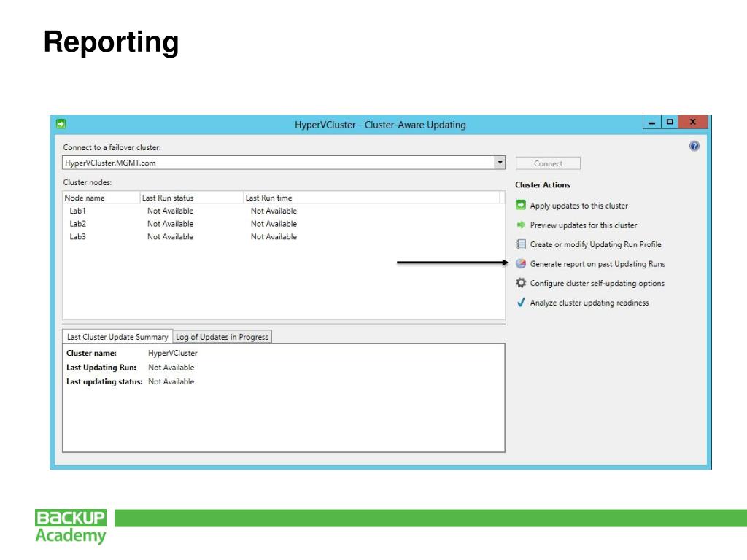
Task: Expand the failover cluster dropdown arrow
Action: tap(500, 163)
